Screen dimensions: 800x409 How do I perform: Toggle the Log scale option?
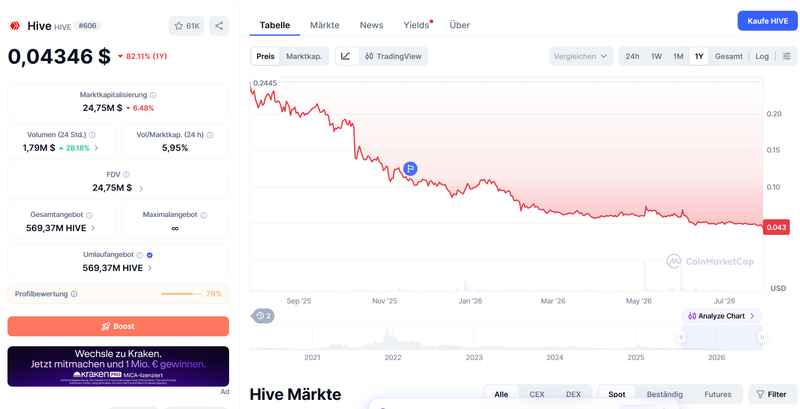[762, 56]
